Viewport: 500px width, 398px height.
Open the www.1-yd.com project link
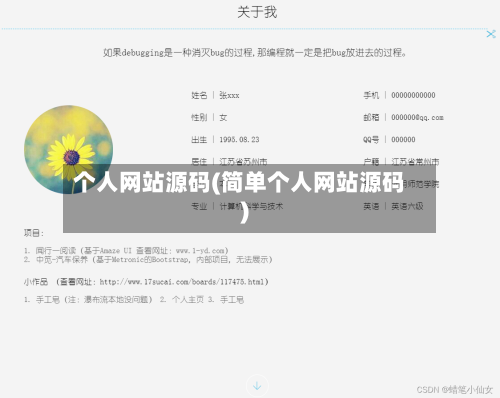201,250
